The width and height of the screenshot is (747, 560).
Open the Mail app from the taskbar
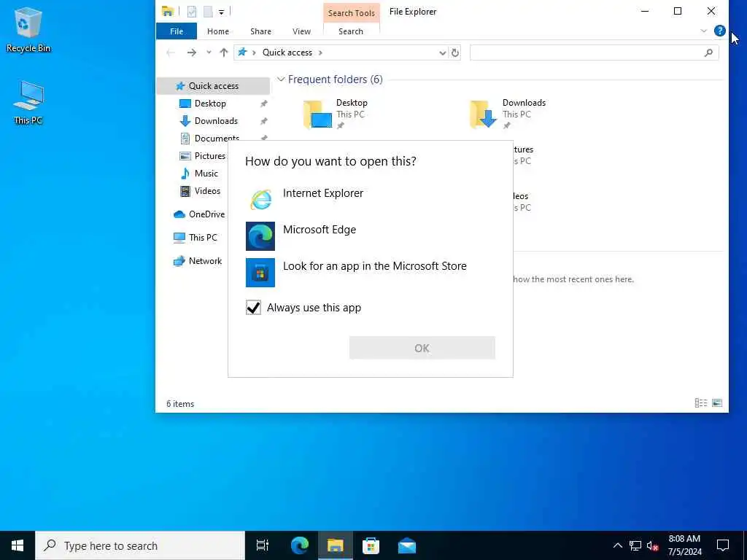pos(407,545)
